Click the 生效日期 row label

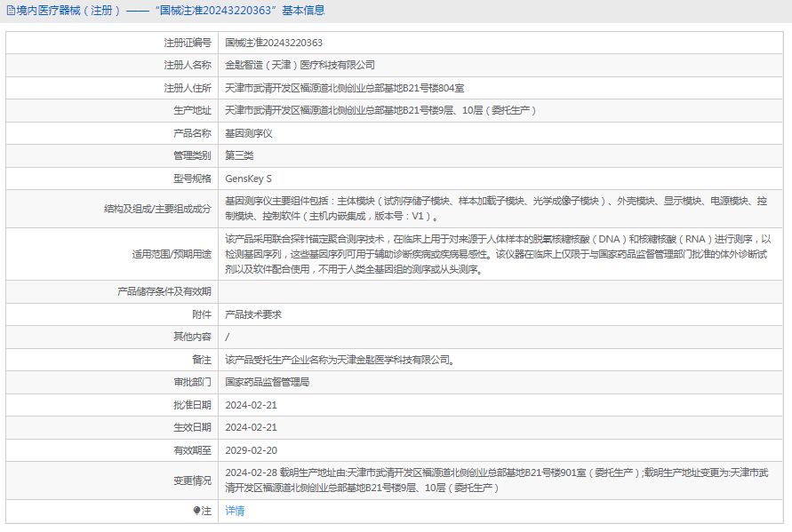[x=192, y=427]
